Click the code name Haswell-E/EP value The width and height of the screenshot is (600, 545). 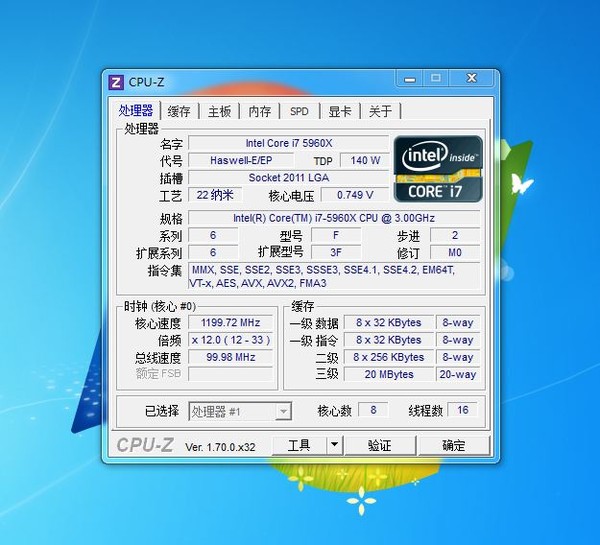[x=241, y=160]
